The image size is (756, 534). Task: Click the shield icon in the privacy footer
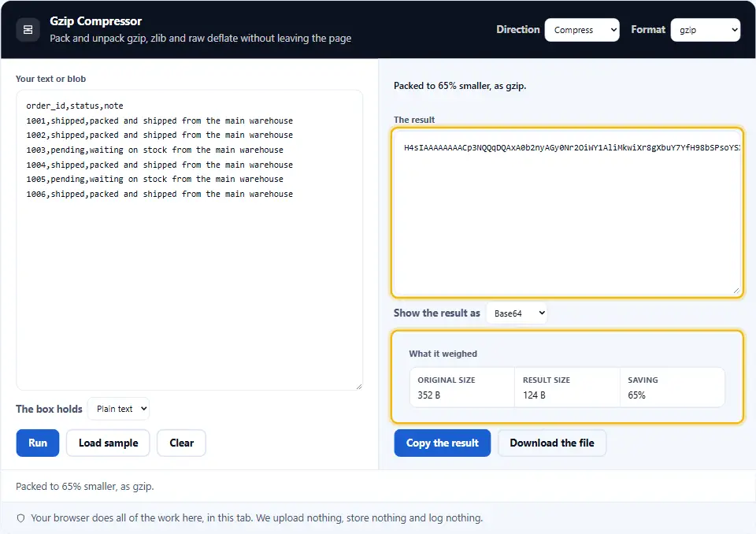click(x=20, y=518)
